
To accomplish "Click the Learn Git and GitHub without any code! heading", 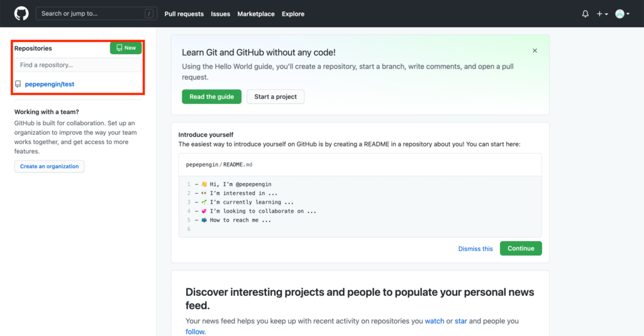I will pyautogui.click(x=258, y=53).
